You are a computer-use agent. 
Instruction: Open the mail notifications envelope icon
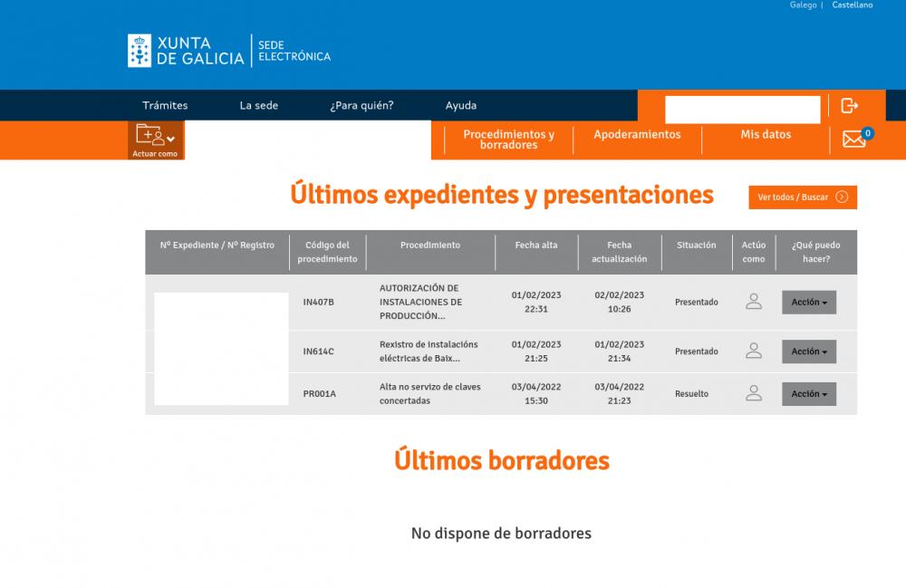pyautogui.click(x=854, y=140)
